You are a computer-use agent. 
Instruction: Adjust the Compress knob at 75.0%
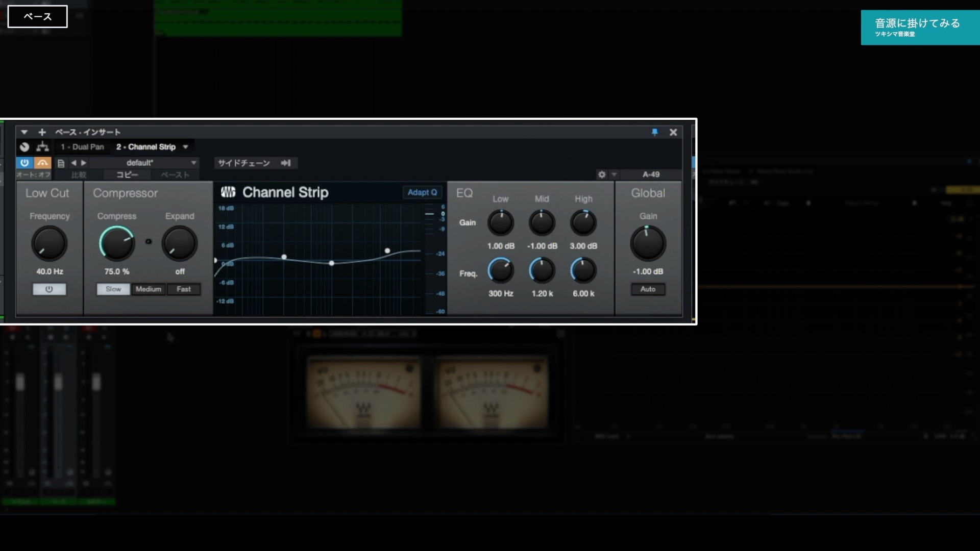pos(117,243)
